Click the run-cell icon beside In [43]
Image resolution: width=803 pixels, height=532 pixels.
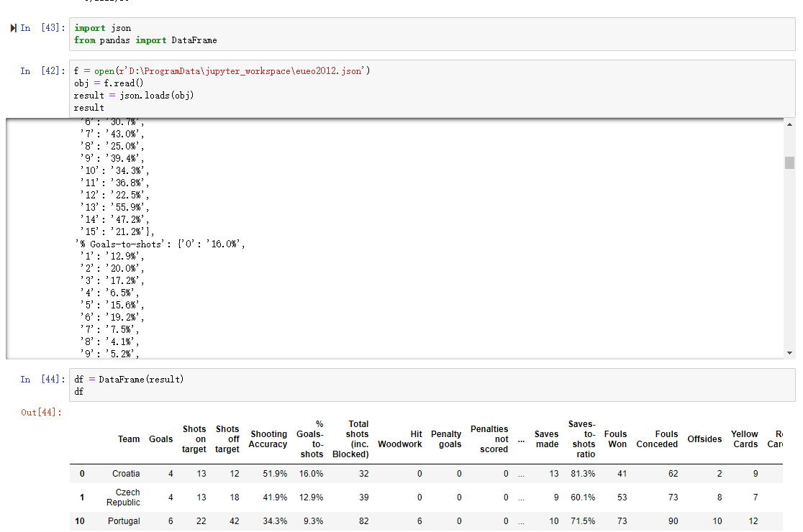[14, 28]
